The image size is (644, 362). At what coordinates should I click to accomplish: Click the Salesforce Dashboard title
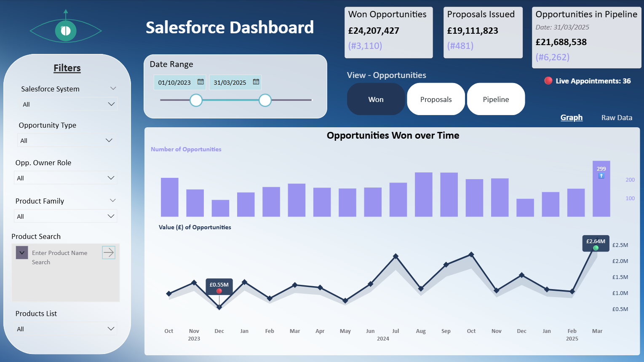230,27
